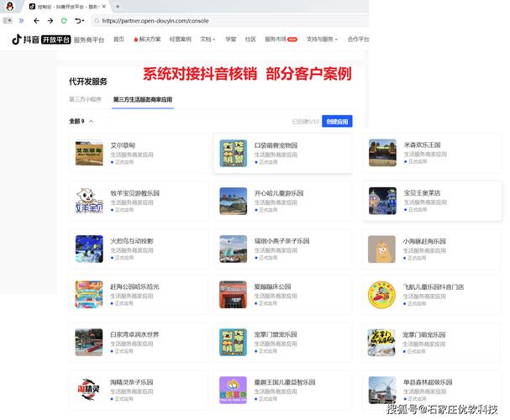The height and width of the screenshot is (420, 510).
Task: Expand the 支持与服务 dropdown menu
Action: pos(322,39)
